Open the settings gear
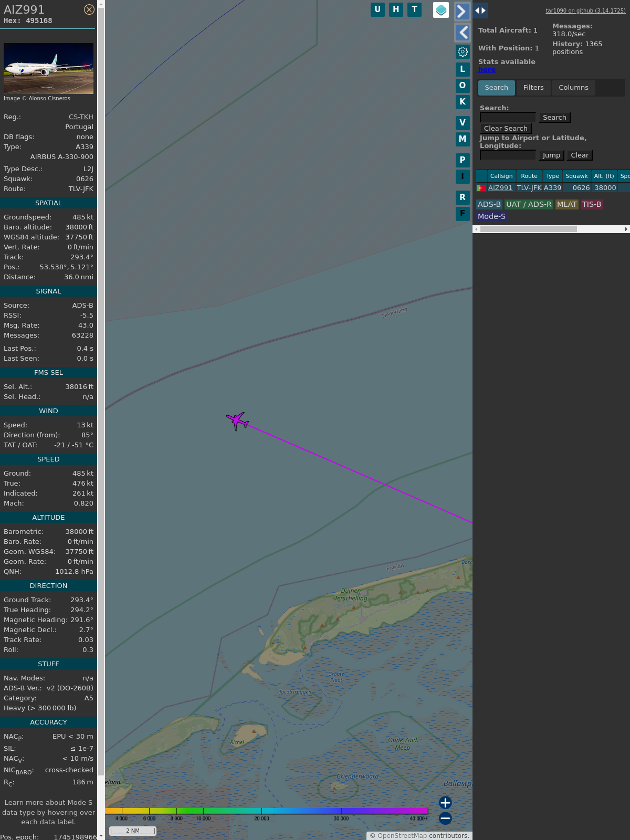Screen dimensions: 630x840 pos(463,51)
